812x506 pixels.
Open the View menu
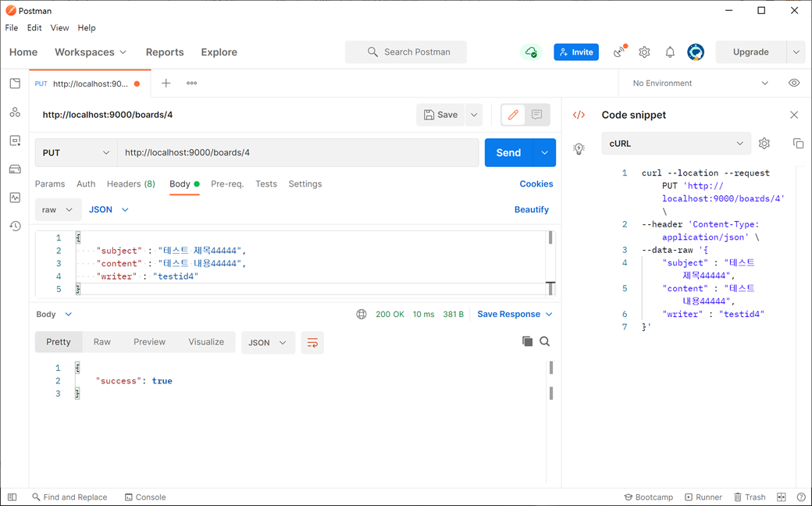(59, 27)
